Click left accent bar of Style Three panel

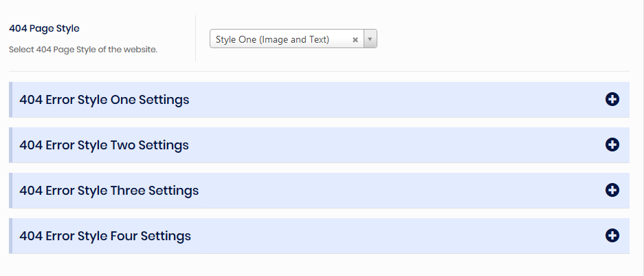(x=11, y=191)
